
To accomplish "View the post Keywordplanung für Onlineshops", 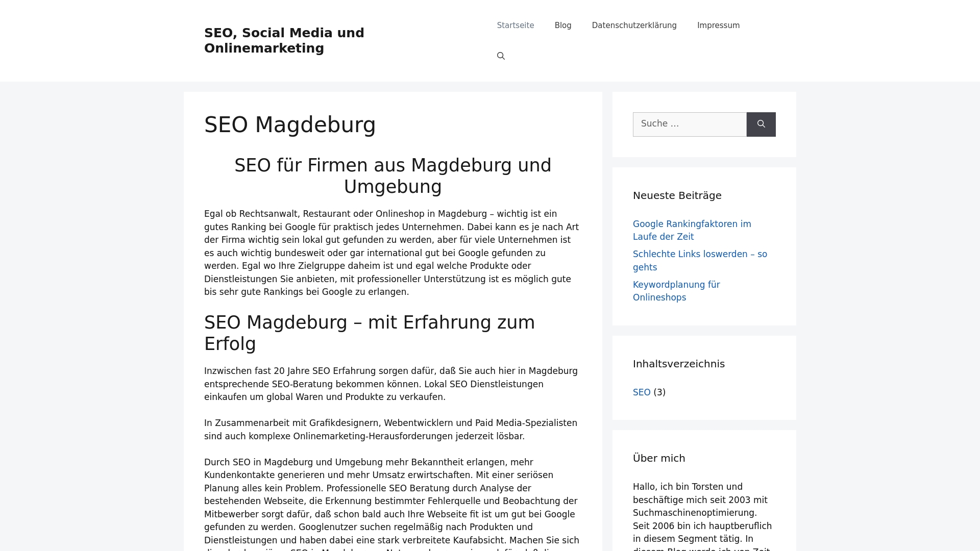I will [676, 291].
